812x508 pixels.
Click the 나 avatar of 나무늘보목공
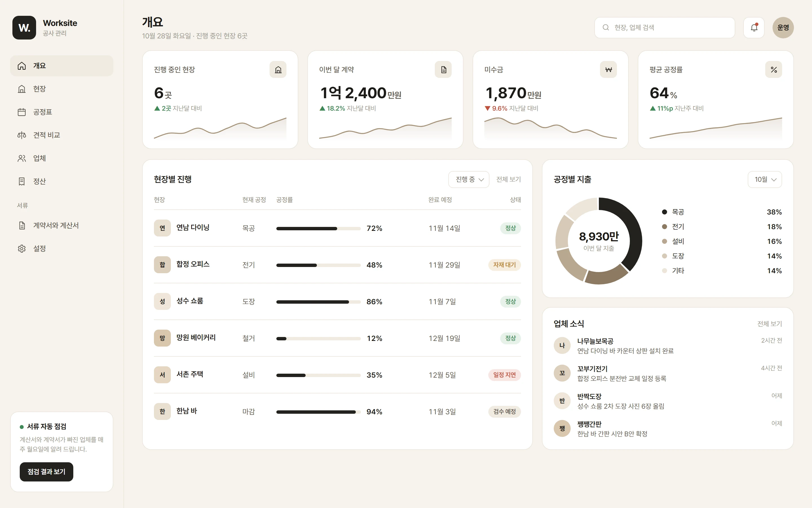[x=562, y=345]
